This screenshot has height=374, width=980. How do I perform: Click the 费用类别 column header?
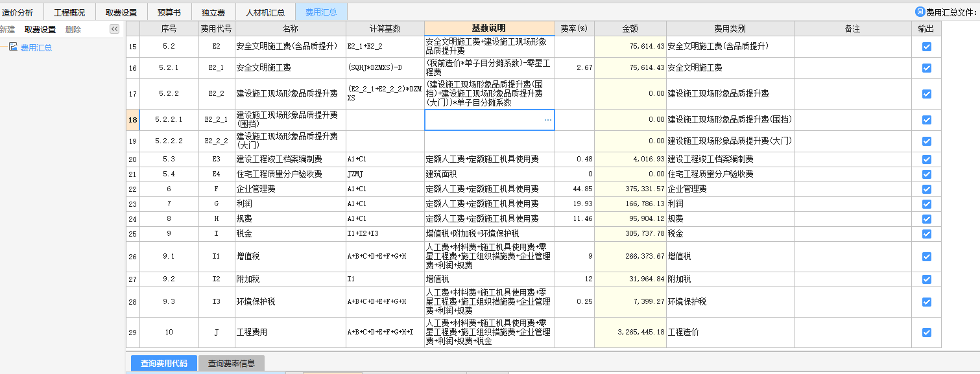pos(730,29)
